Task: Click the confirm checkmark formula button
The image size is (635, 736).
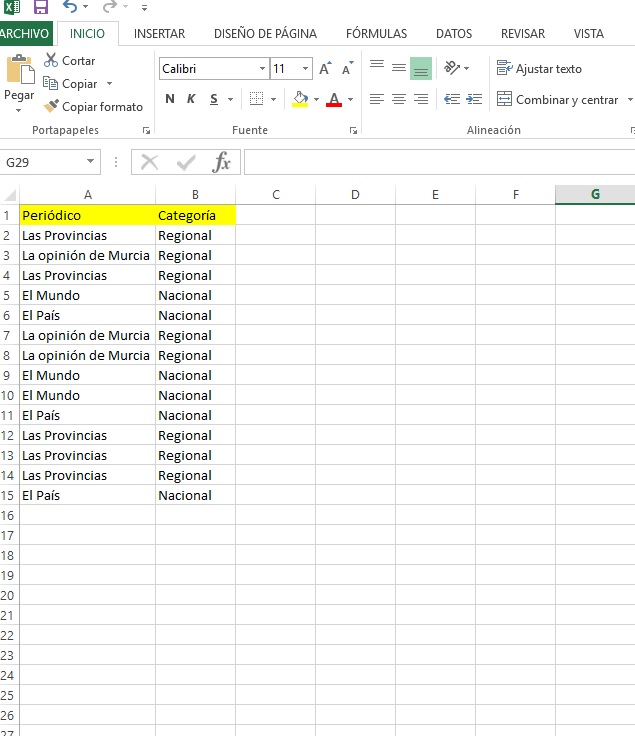Action: tap(186, 162)
